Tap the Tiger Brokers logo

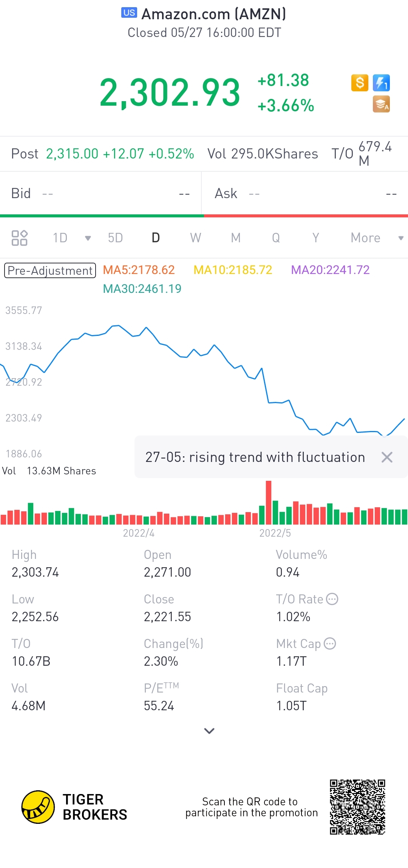coord(74,807)
